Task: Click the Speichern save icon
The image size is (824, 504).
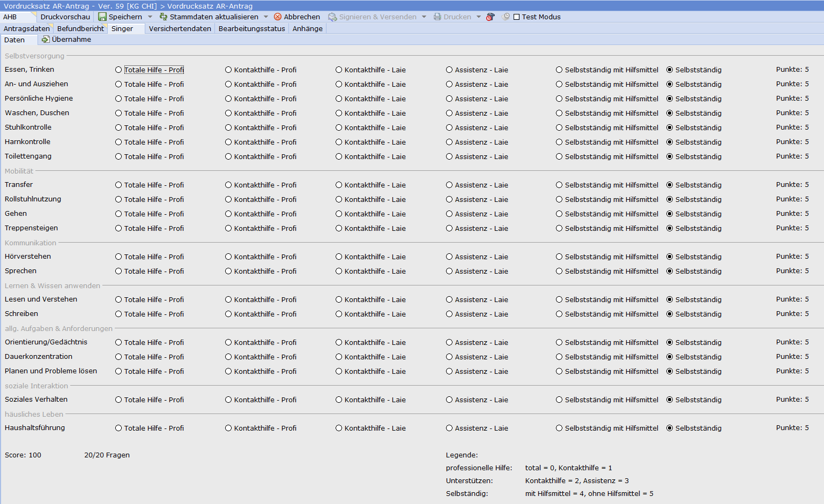Action: click(102, 17)
